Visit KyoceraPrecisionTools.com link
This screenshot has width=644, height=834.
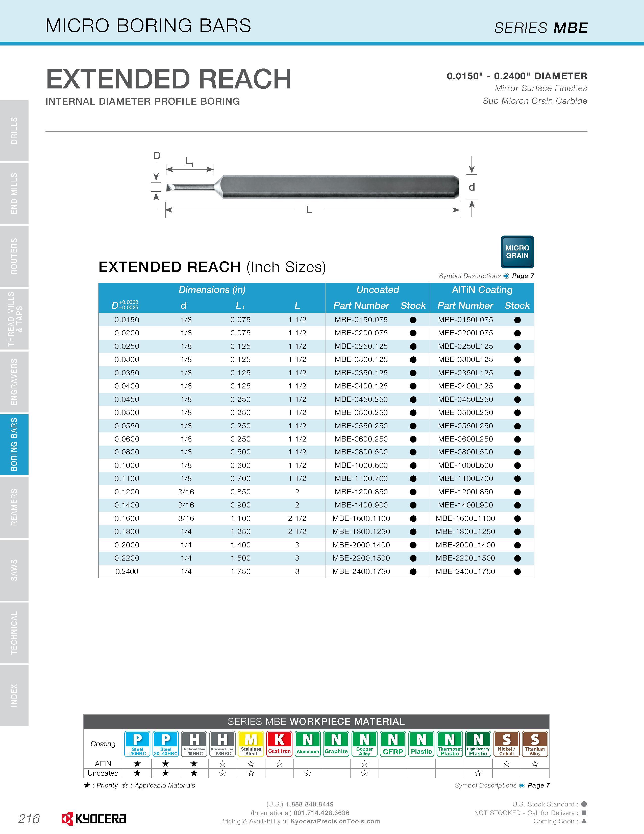click(335, 821)
